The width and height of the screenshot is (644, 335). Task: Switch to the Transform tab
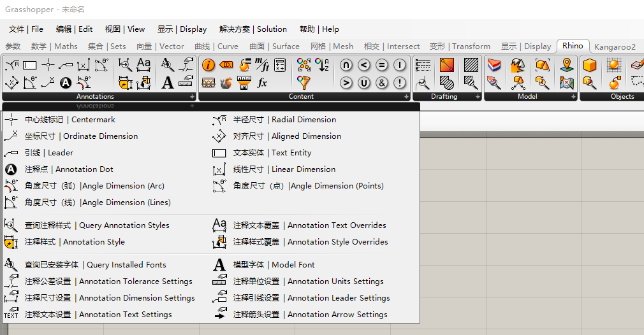point(460,46)
